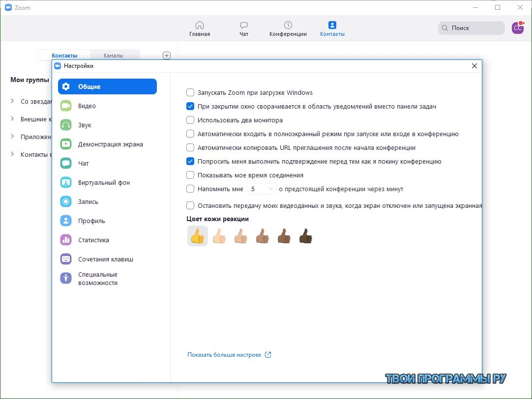532x399 pixels.
Task: Expand the Со звездами group
Action: coord(12,101)
